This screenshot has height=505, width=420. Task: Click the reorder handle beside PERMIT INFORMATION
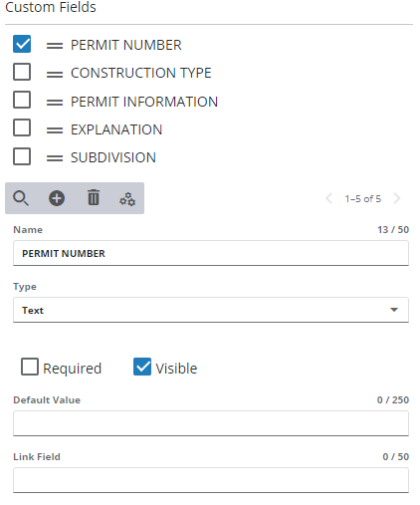(x=55, y=102)
